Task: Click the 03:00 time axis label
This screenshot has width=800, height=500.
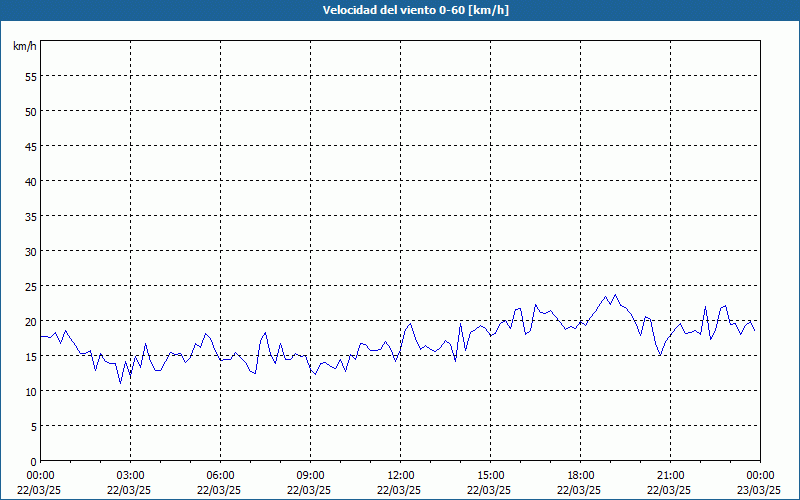Action: 130,476
